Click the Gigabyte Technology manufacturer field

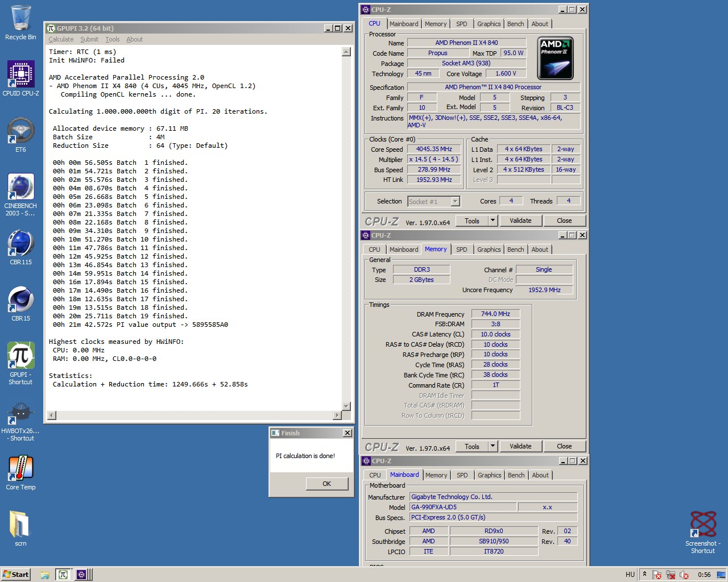point(494,497)
